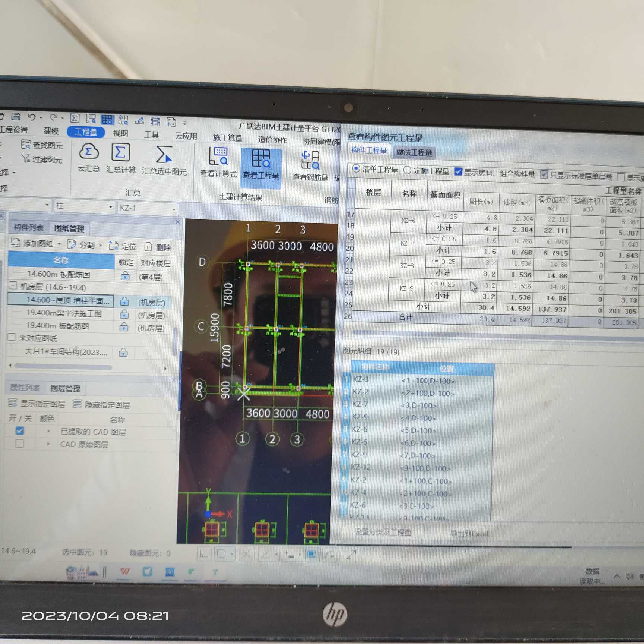Image resolution: width=644 pixels, height=644 pixels.
Task: Run 云汇总 cloud summary
Action: click(89, 158)
